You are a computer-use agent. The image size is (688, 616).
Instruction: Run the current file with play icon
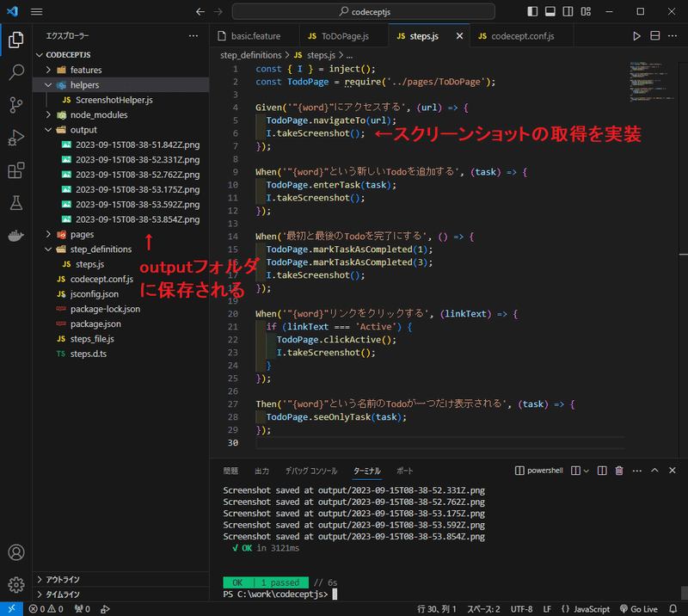(636, 36)
